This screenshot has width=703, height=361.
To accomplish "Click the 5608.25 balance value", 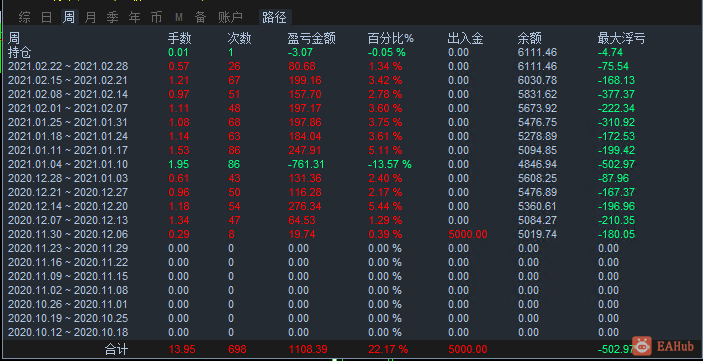I will 537,178.
